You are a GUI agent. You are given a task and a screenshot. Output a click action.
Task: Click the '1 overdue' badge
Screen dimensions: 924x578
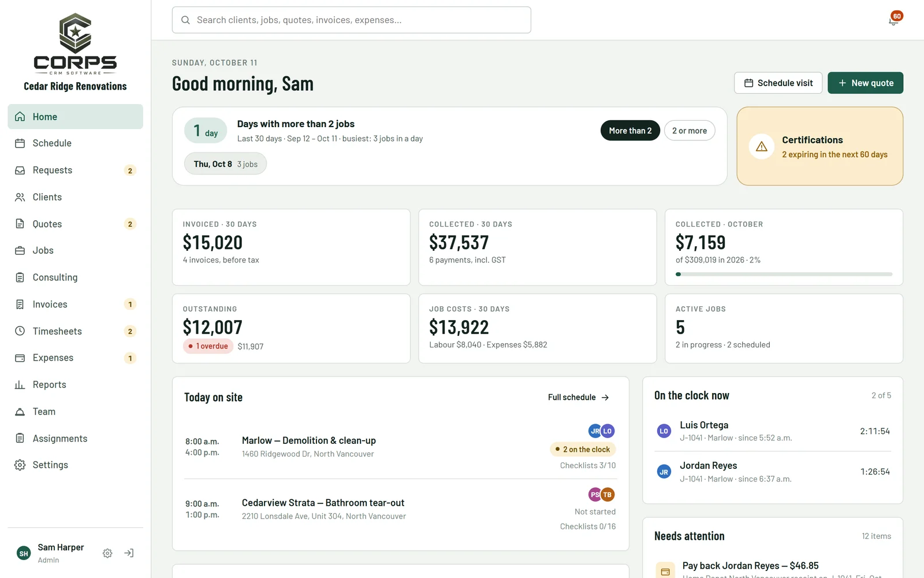point(208,346)
